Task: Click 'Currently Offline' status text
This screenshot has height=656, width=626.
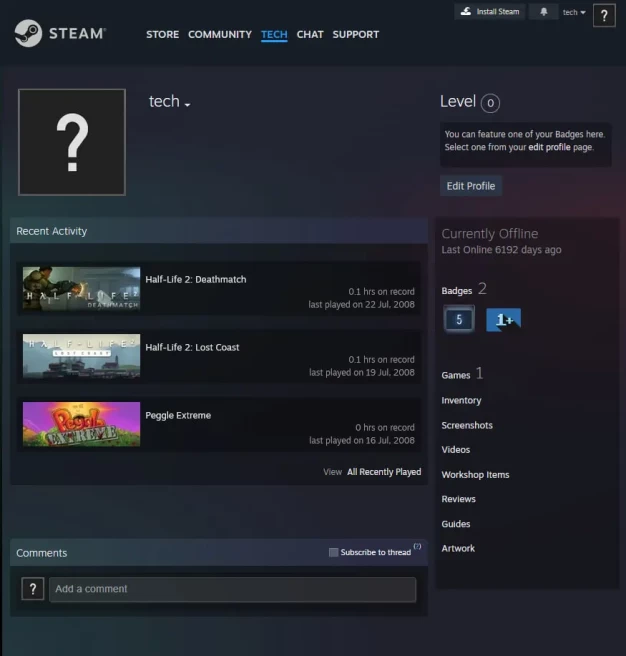Action: point(490,233)
